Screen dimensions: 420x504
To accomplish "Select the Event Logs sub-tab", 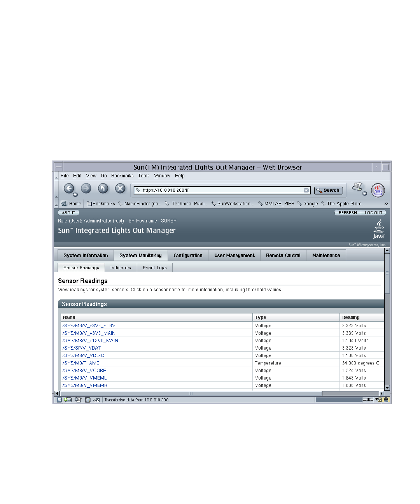I will pos(154,268).
